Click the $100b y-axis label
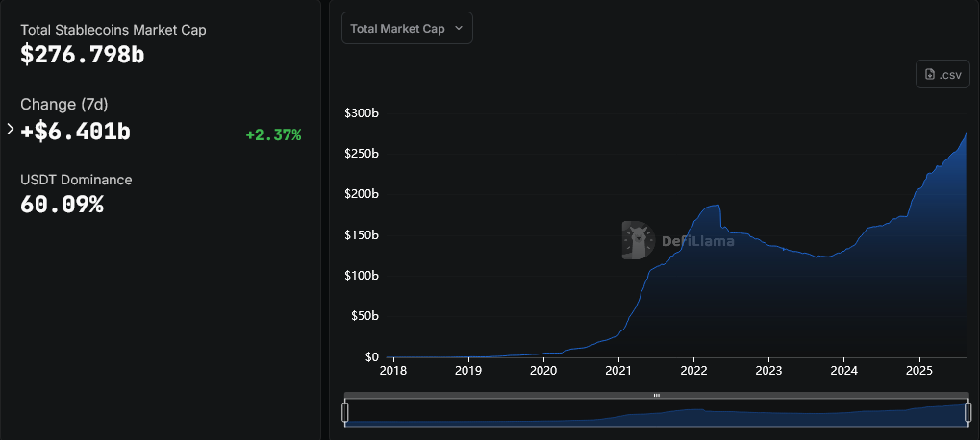980x440 pixels. click(362, 275)
